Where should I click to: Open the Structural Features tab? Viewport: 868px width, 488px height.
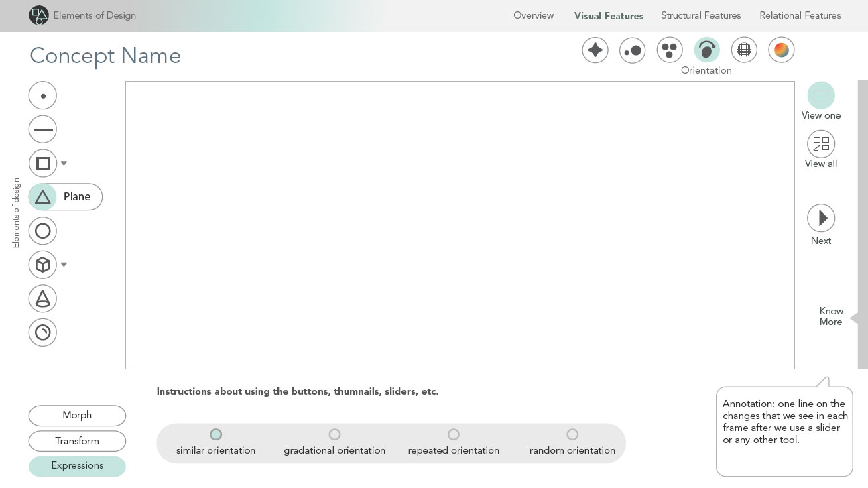tap(700, 15)
